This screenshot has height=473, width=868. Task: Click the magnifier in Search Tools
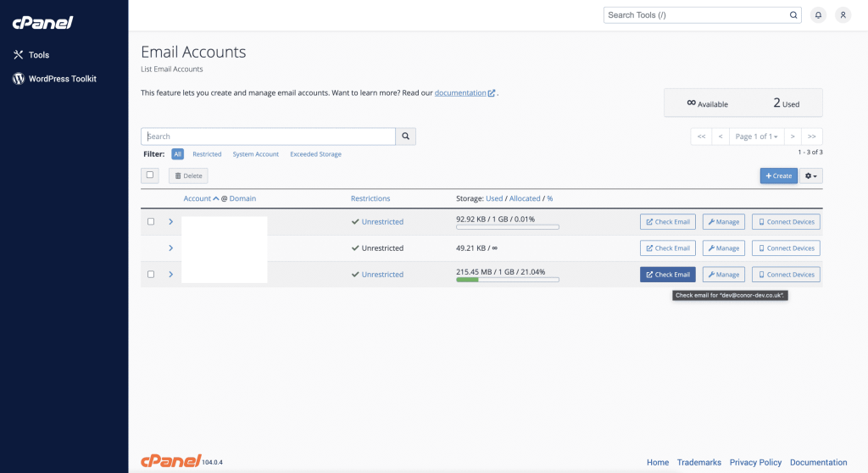[793, 15]
